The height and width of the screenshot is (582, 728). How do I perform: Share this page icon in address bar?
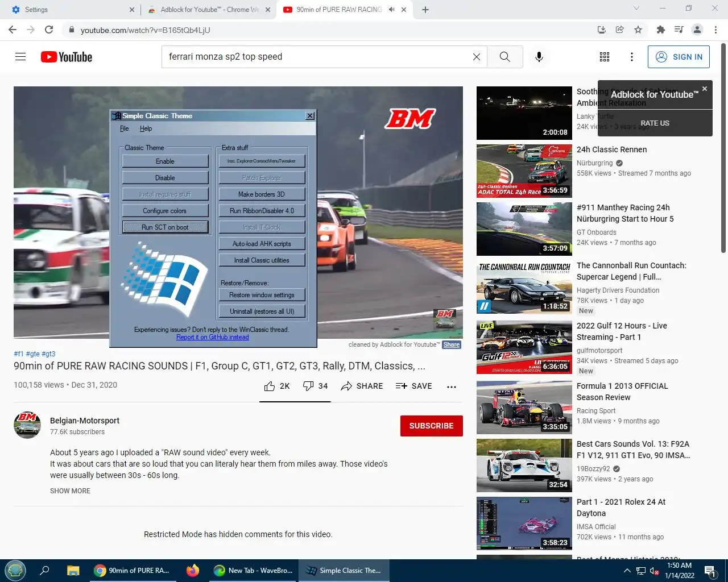click(620, 30)
